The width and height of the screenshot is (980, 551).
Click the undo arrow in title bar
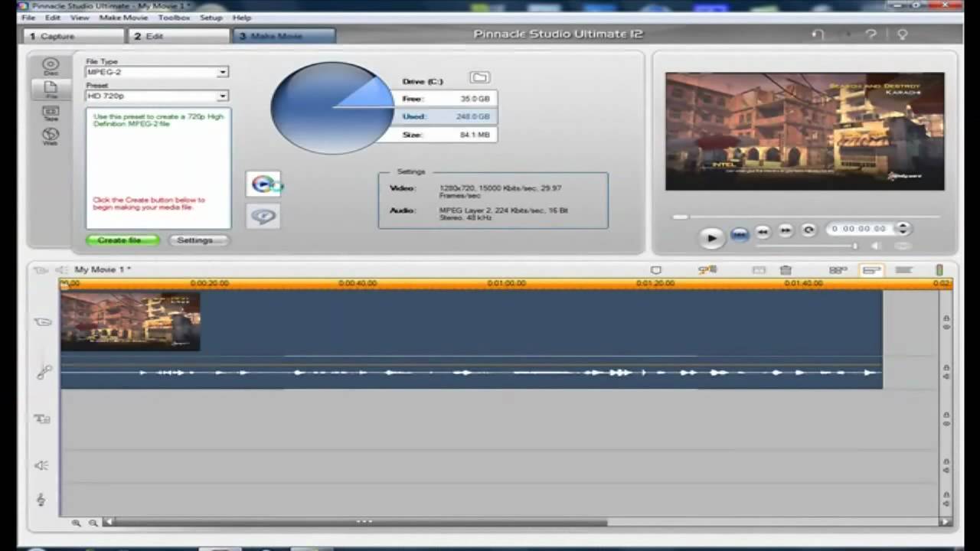(x=818, y=34)
